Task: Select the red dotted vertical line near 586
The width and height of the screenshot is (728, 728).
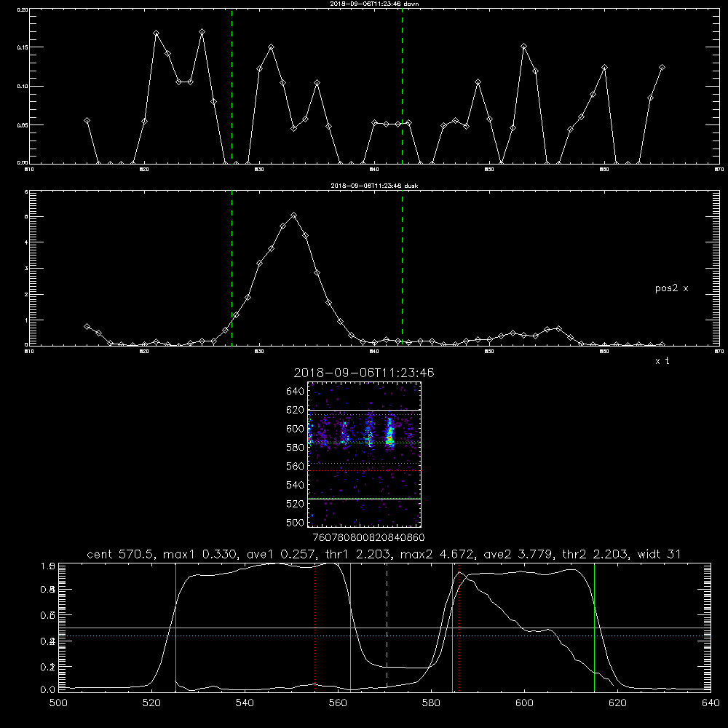Action: (459, 627)
